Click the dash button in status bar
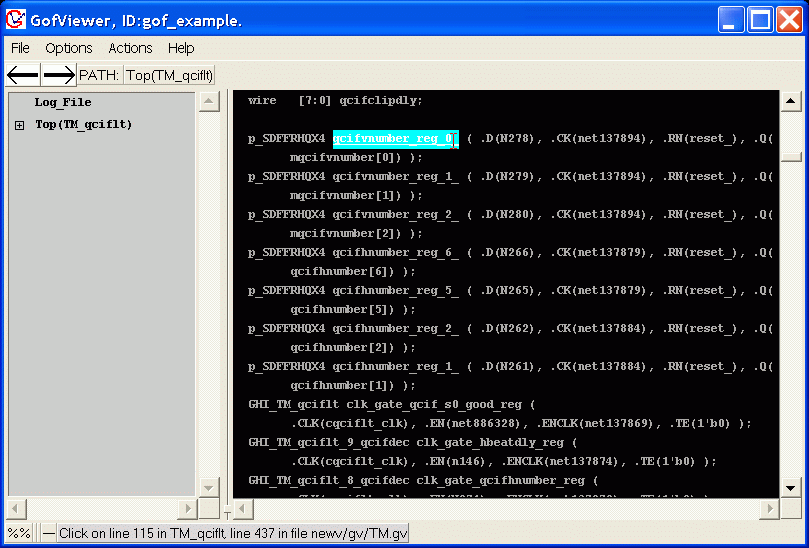The height and width of the screenshot is (548, 809). coord(48,533)
